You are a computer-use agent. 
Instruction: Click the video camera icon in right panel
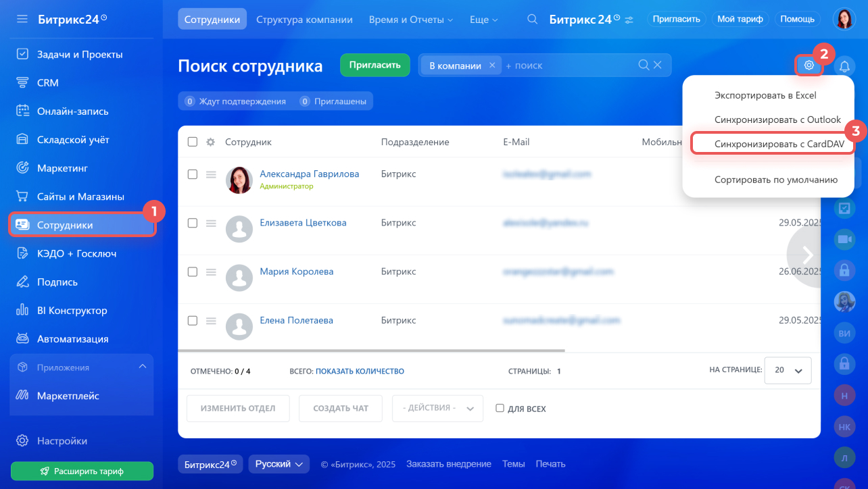tap(844, 239)
